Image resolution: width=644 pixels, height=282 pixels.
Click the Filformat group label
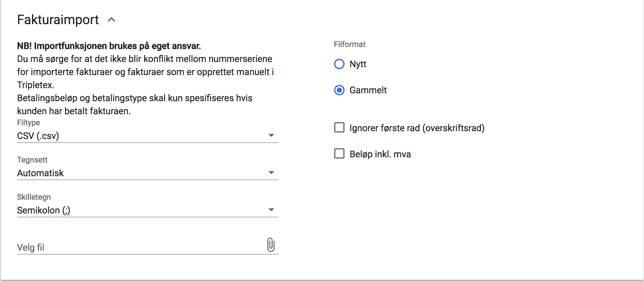click(349, 44)
